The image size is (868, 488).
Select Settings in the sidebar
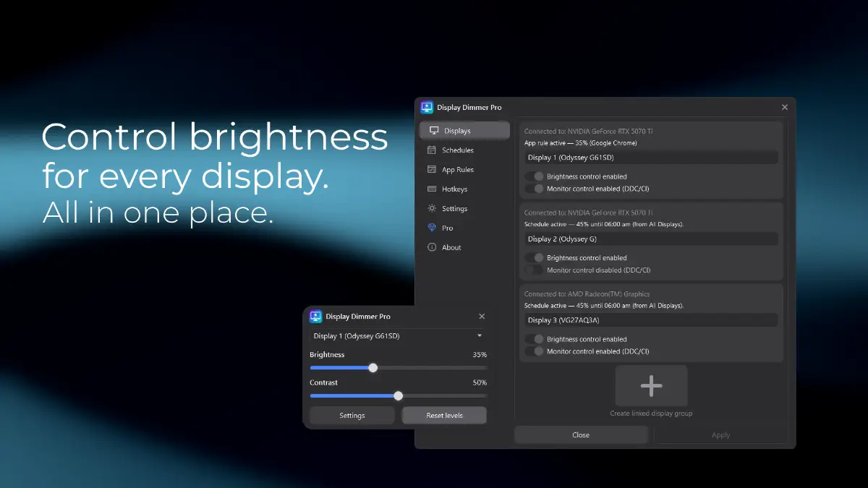464,209
